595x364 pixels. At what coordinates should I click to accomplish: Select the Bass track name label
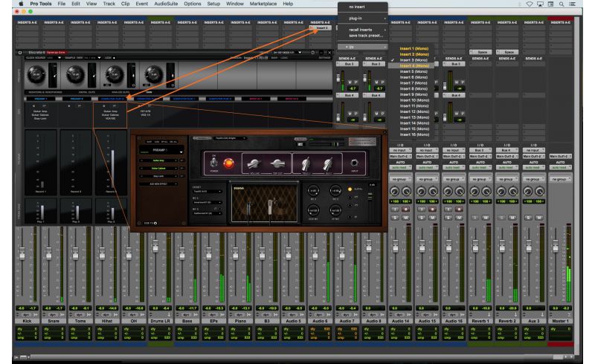coord(187,321)
